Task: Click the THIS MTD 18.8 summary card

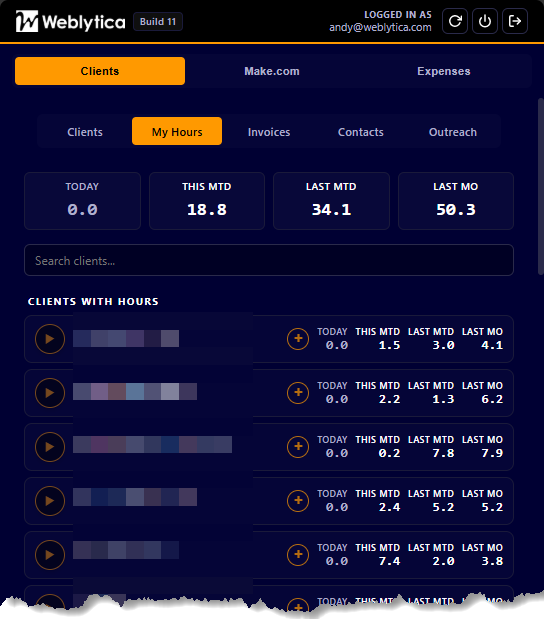Action: tap(207, 201)
